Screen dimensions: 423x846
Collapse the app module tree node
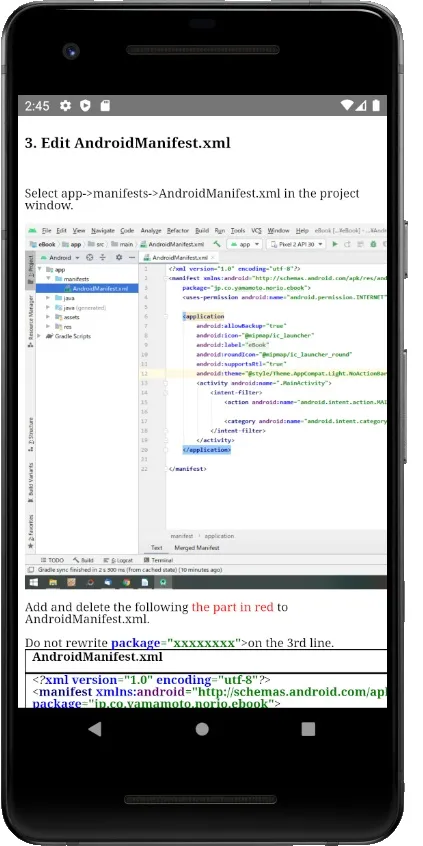39,269
